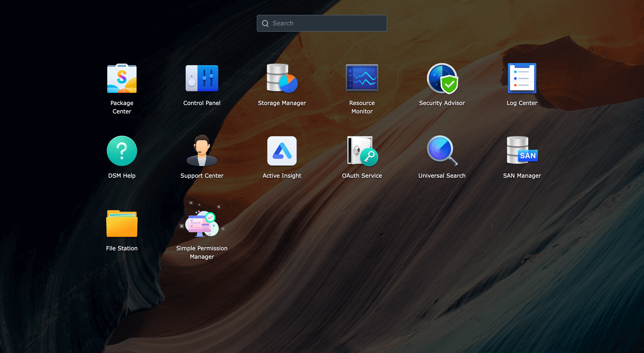Launch Security Advisor
The image size is (644, 353).
(x=442, y=78)
